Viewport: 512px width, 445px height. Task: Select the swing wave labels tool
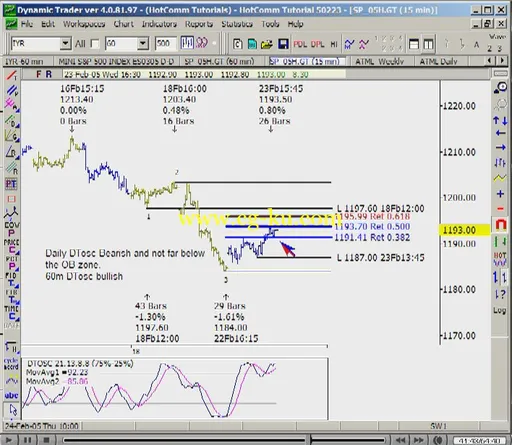(11, 212)
